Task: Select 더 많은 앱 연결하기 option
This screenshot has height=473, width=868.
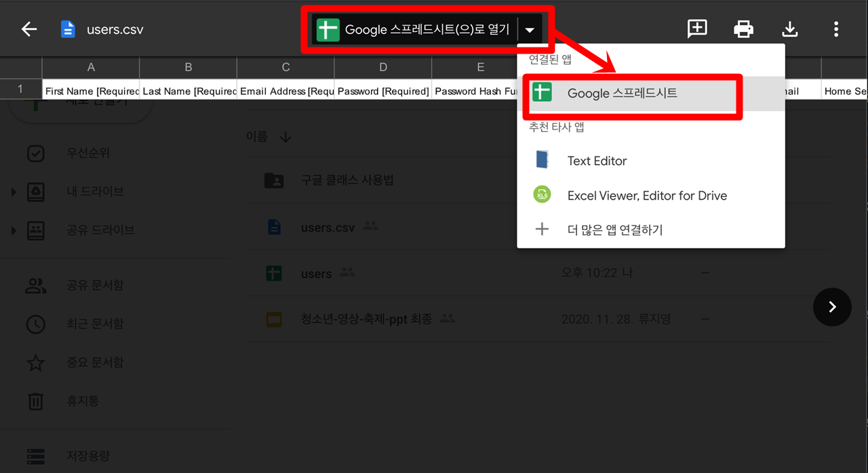Action: click(651, 230)
